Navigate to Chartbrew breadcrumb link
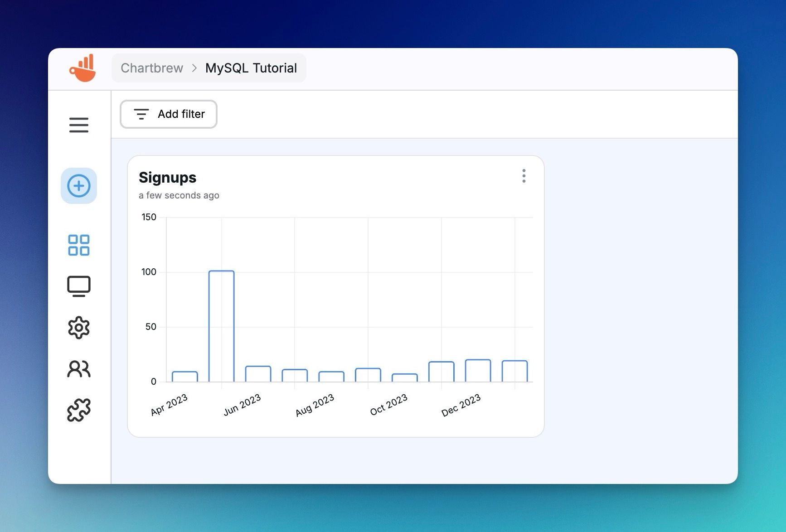The width and height of the screenshot is (786, 532). (x=152, y=68)
